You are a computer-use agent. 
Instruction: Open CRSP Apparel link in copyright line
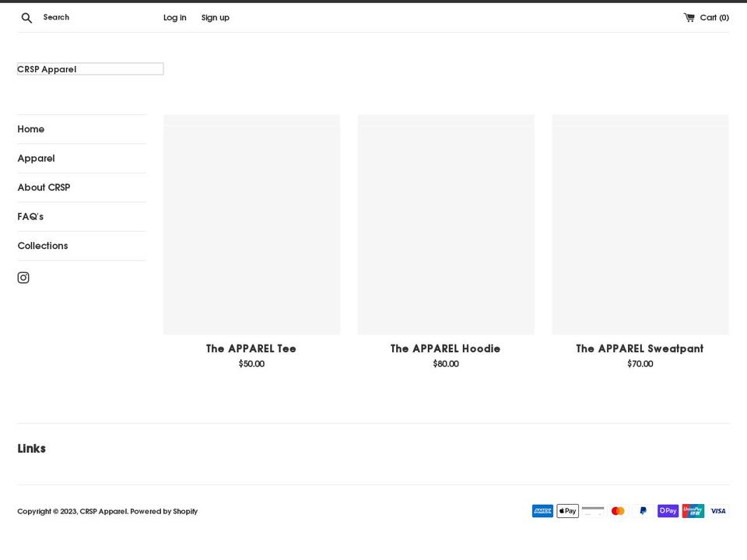coord(103,512)
